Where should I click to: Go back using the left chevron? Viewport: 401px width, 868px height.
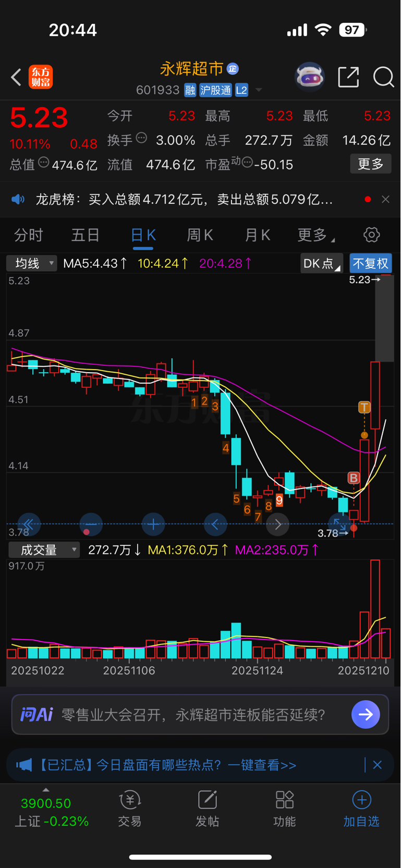16,78
